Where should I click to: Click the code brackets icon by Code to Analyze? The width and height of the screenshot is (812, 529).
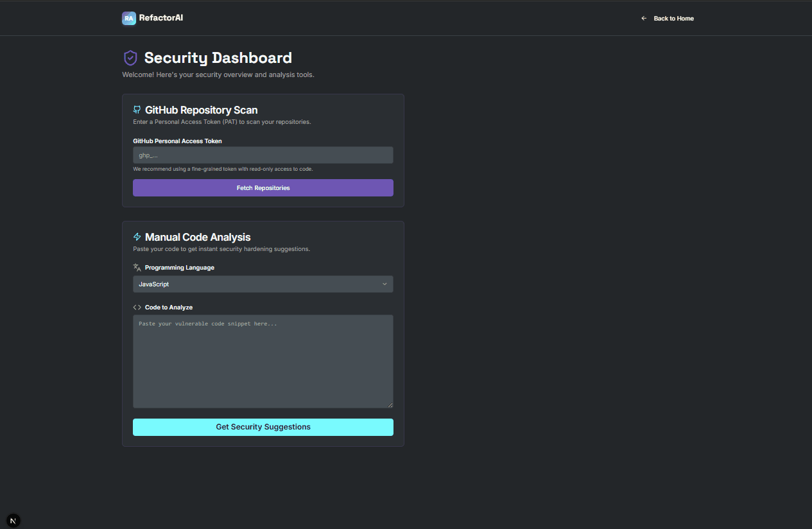click(x=137, y=308)
